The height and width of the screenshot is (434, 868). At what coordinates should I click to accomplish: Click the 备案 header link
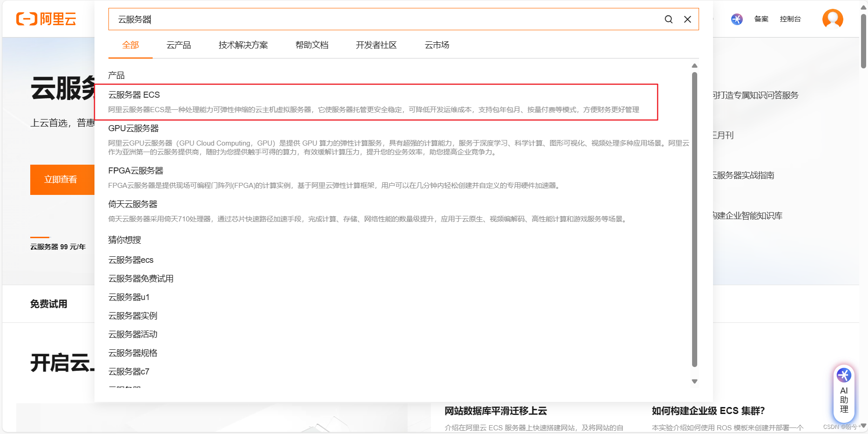pyautogui.click(x=761, y=19)
